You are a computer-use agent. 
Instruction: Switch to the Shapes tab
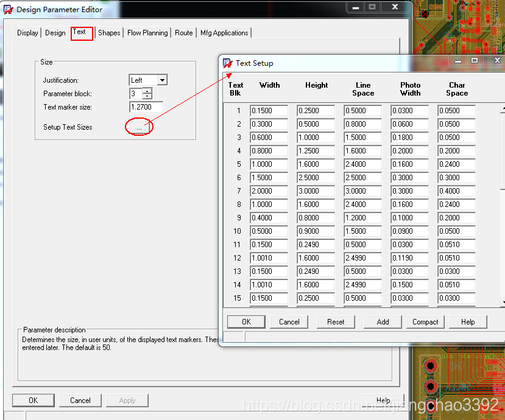tap(109, 33)
